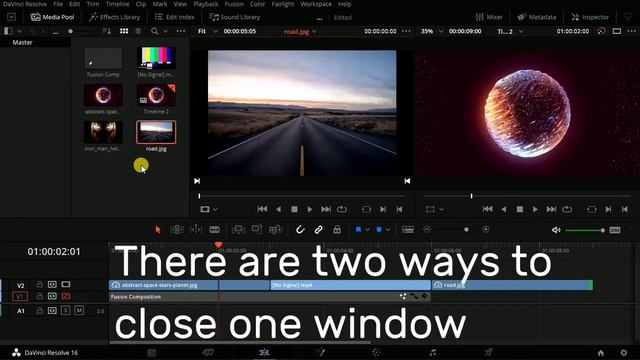Go to first frame in timeline viewer
Screen dimensions: 640x360
(487, 209)
